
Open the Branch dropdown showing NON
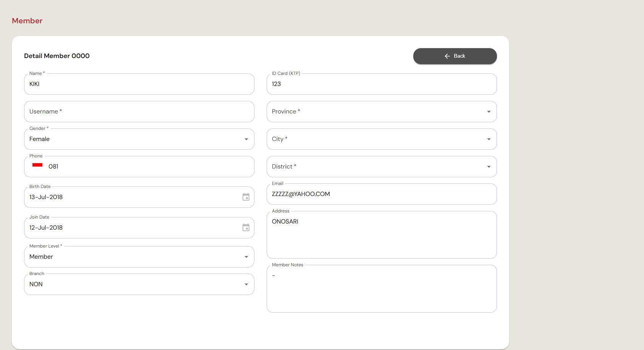click(x=139, y=284)
